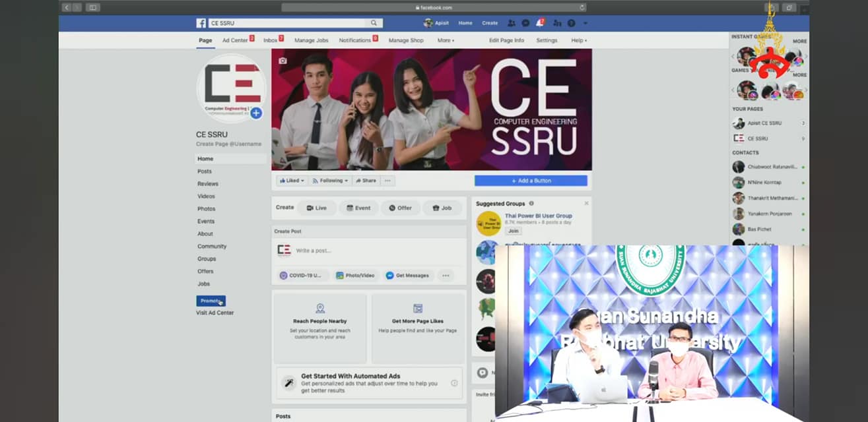
Task: Toggle the Liked button dropdown
Action: point(291,181)
